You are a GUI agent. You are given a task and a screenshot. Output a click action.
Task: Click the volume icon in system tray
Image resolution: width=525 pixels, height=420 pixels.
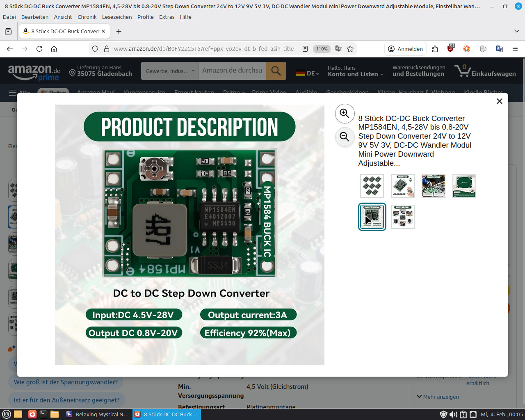(x=453, y=414)
